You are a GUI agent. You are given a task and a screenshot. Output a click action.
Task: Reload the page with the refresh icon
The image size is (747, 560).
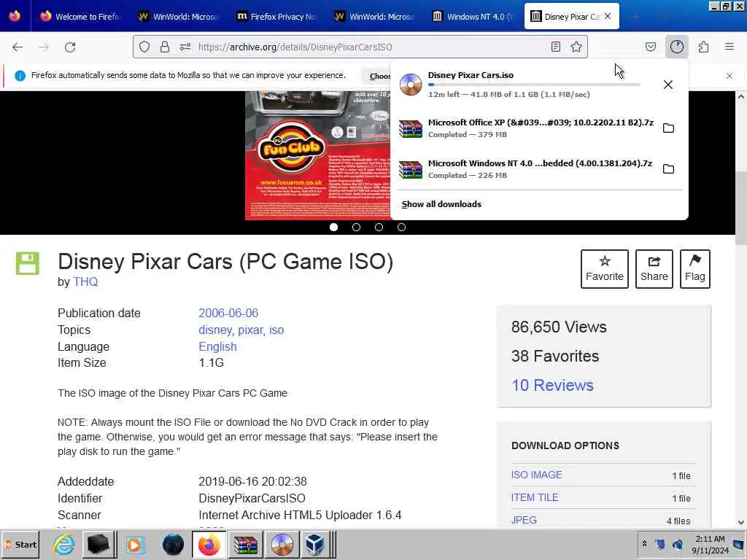(70, 47)
